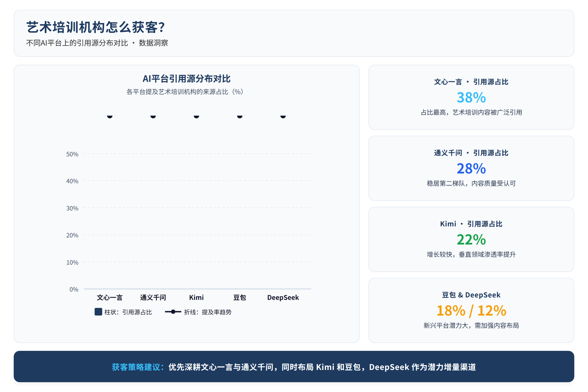
Task: Click the 0% y-axis tick label
Action: click(74, 290)
